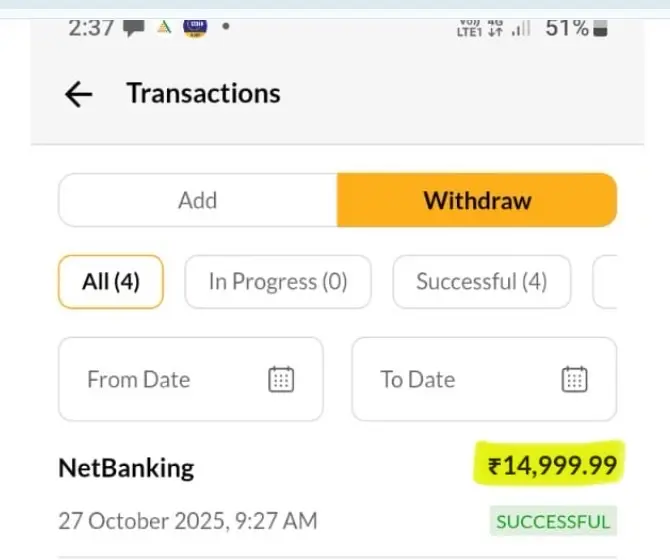Tap the blue app notification icon in status bar

pos(195,28)
